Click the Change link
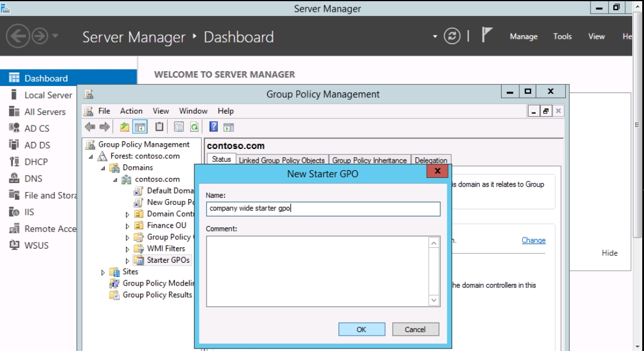 [533, 240]
